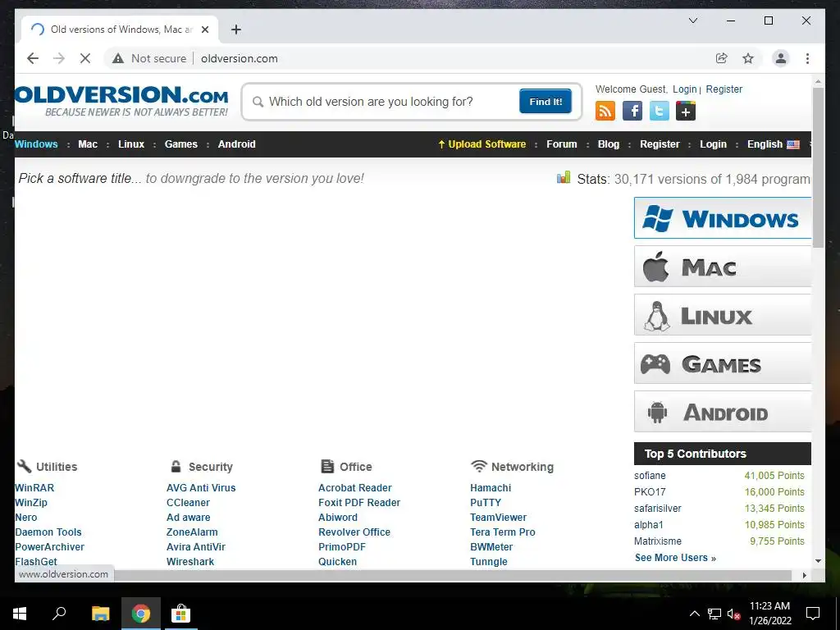
Task: Open the Acrobat Reader link
Action: pyautogui.click(x=354, y=488)
